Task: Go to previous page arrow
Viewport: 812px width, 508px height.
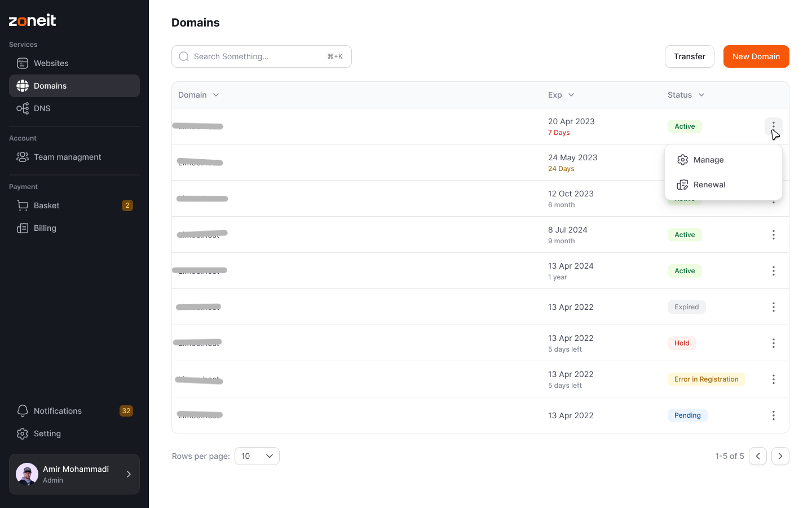Action: pos(758,456)
